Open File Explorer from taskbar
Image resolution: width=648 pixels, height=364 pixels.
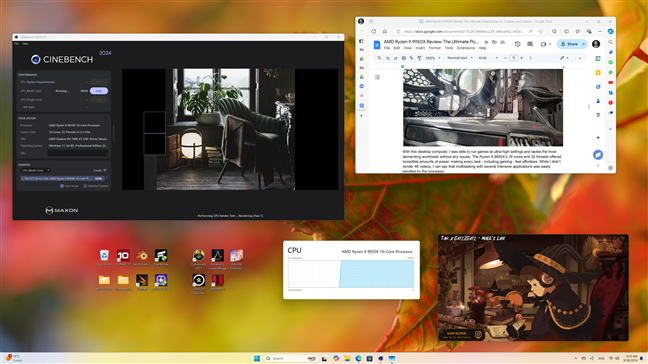click(x=347, y=358)
